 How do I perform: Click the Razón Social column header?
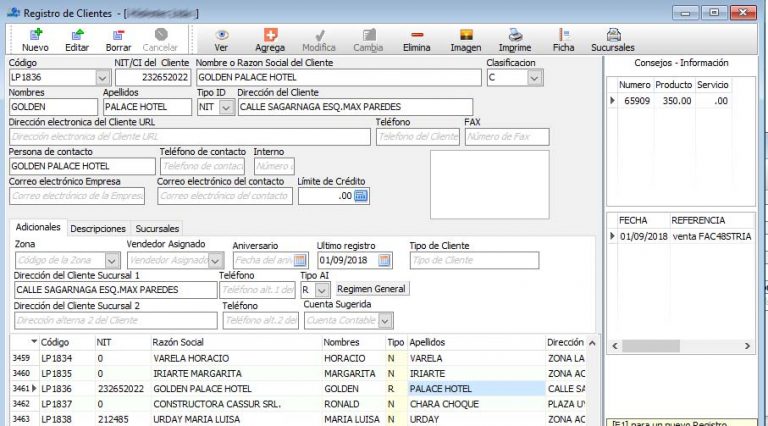click(236, 342)
